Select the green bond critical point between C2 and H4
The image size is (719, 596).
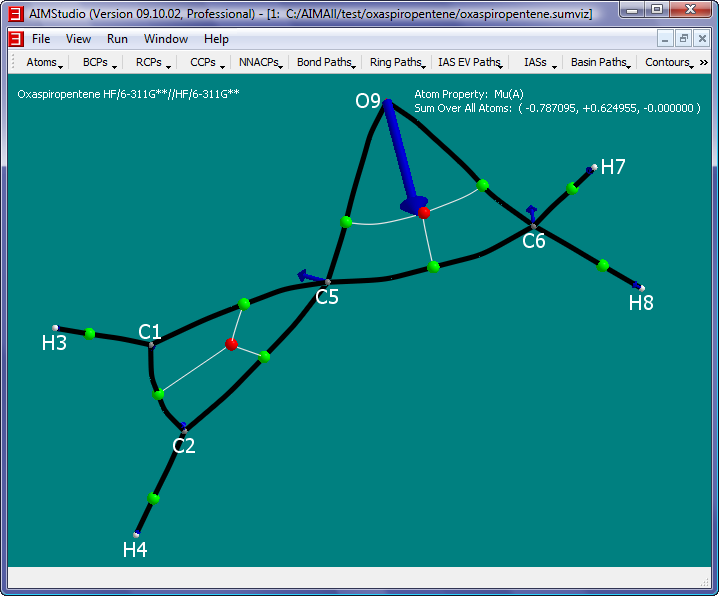click(x=153, y=497)
